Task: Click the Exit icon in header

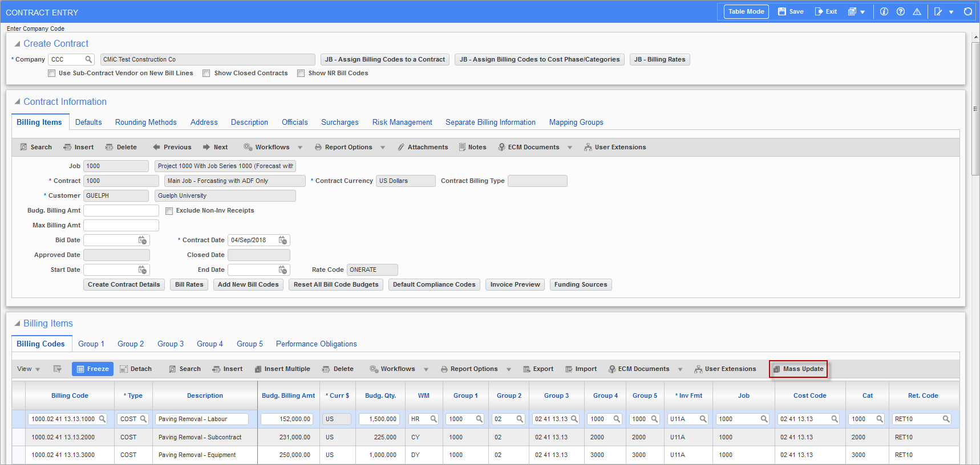Action: (819, 11)
